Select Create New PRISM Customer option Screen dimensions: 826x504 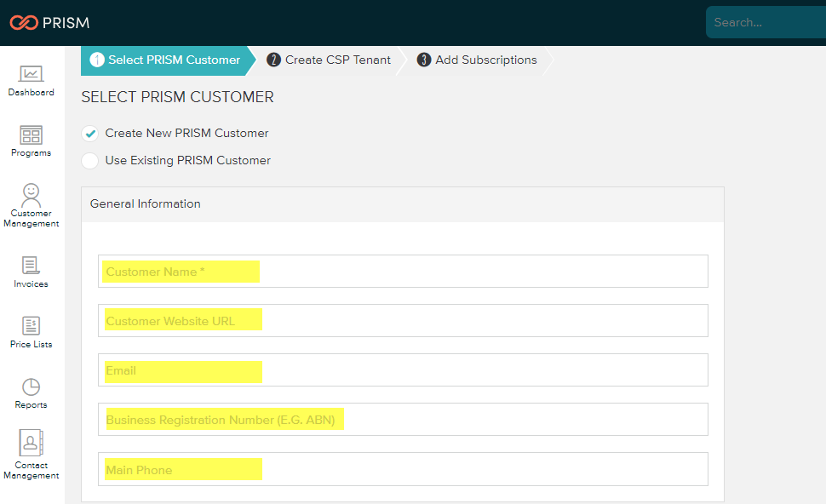pos(89,134)
